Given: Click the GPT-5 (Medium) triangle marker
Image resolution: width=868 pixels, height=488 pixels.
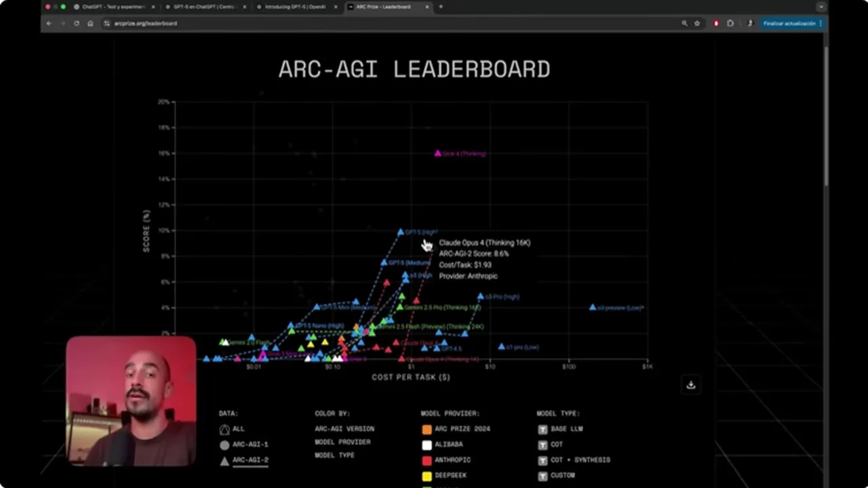Looking at the screenshot, I should coord(384,262).
